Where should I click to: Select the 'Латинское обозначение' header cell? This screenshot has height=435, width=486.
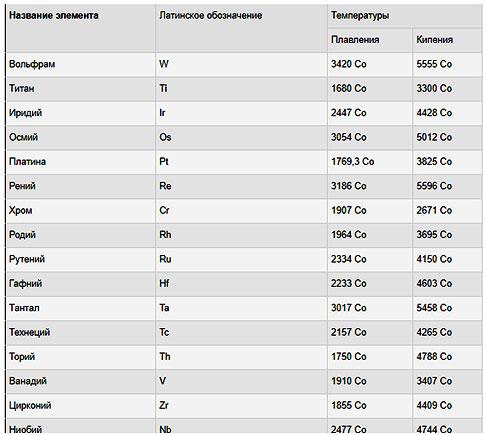(241, 28)
